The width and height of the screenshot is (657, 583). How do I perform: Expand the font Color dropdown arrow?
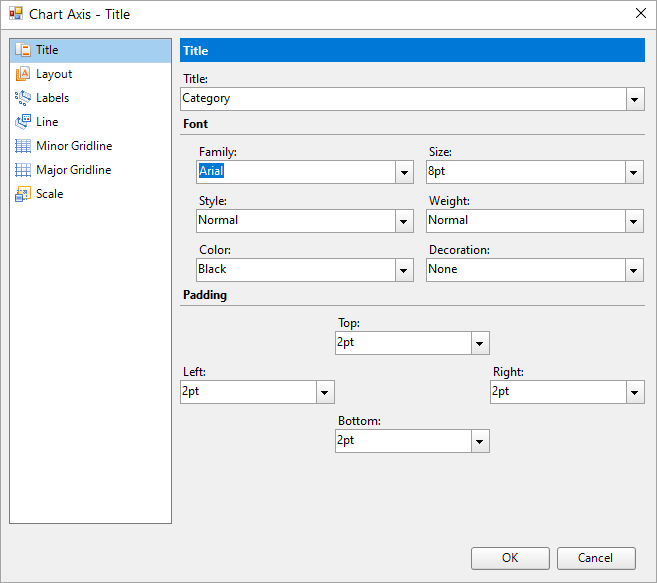tap(404, 270)
